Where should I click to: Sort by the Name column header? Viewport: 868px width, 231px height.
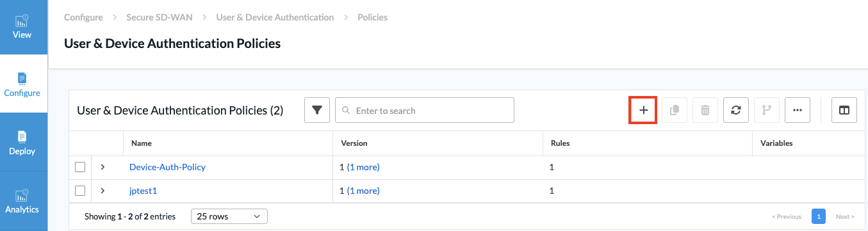(x=142, y=143)
